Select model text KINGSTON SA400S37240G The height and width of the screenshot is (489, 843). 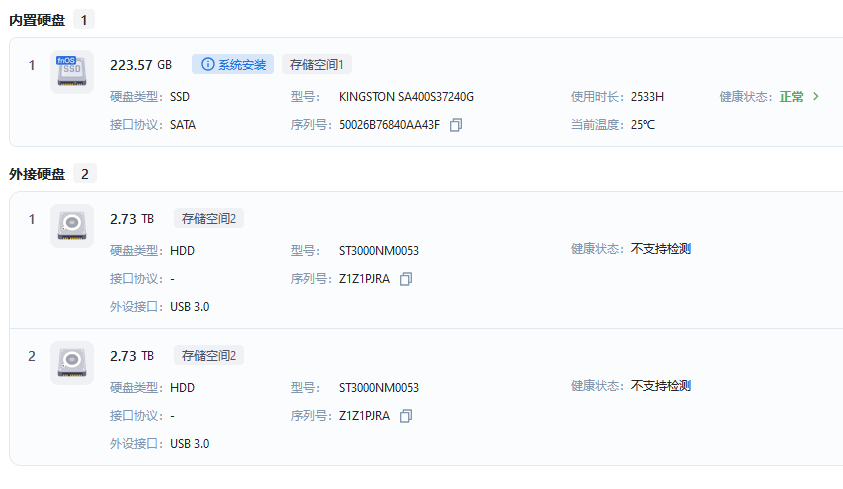[x=406, y=97]
